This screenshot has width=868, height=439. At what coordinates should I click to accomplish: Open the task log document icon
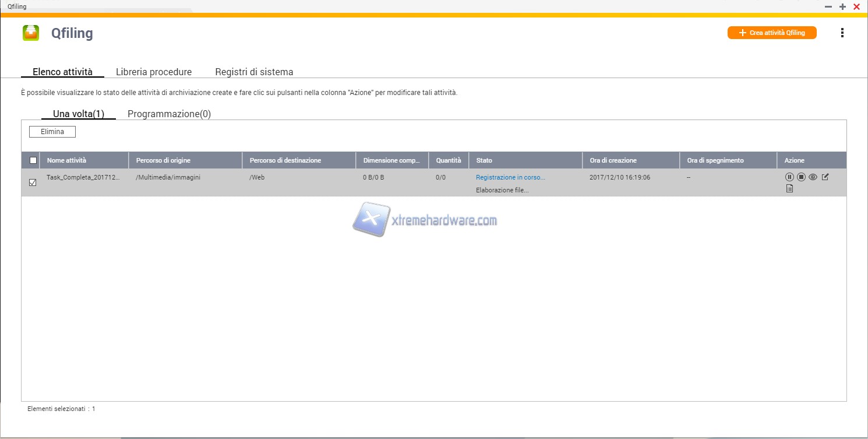point(789,188)
